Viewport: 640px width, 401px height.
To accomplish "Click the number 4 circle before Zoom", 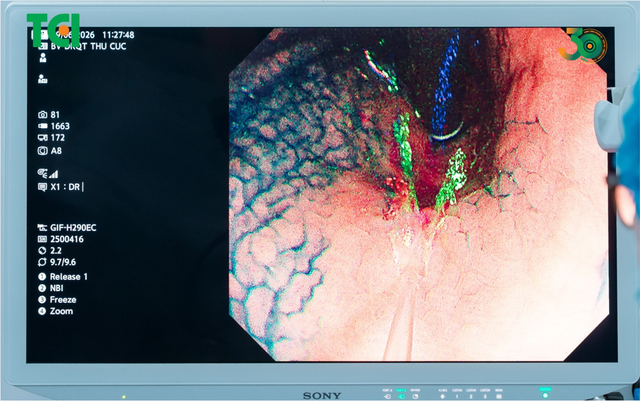I will point(42,311).
